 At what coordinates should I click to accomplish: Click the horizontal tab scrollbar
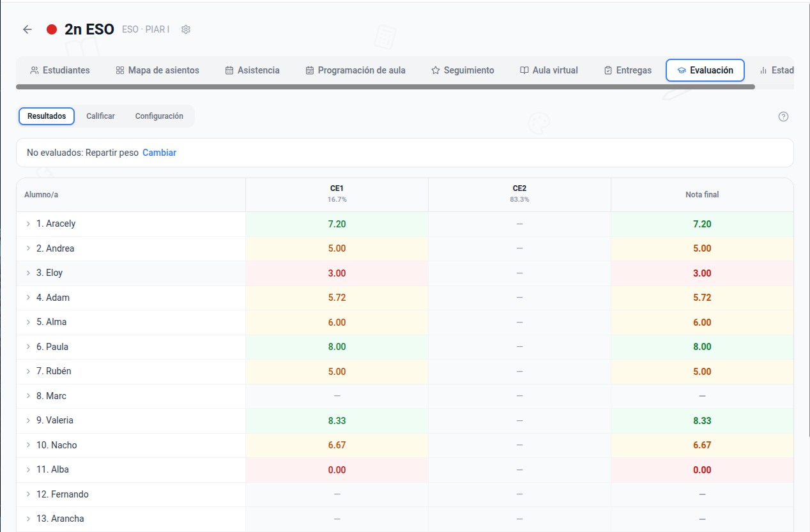pyautogui.click(x=385, y=86)
